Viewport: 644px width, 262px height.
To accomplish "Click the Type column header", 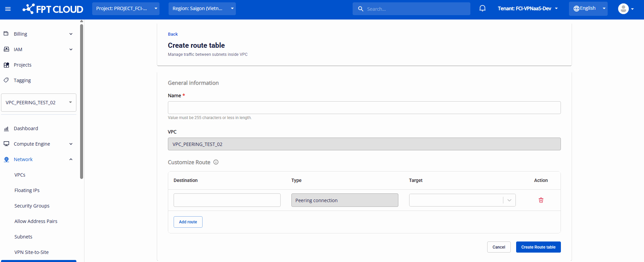I will tap(296, 180).
